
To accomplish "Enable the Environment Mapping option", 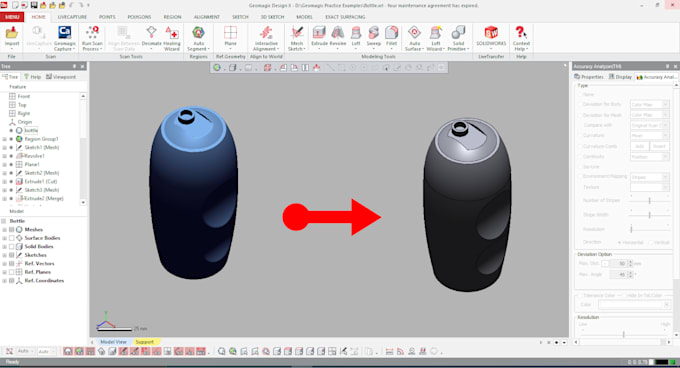I will [579, 176].
